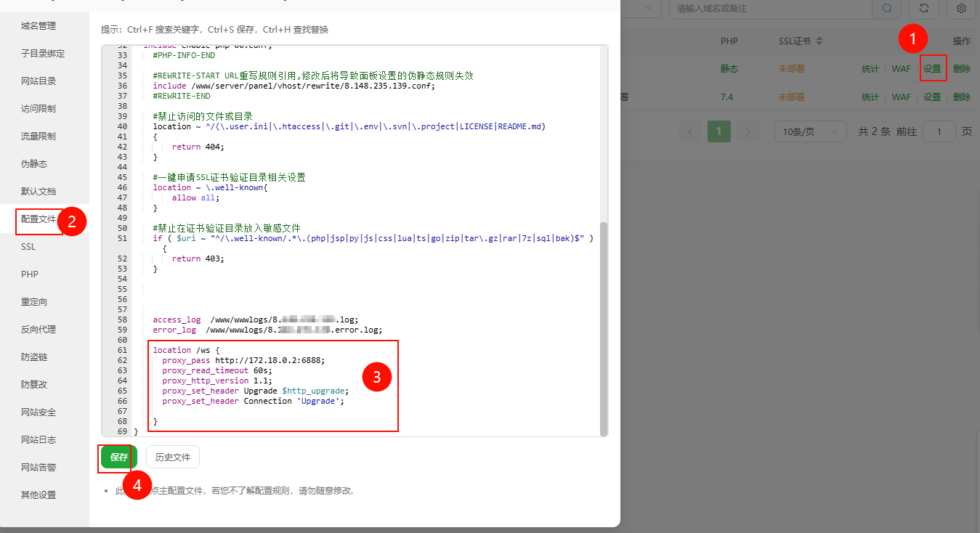Click the 'proxy_read_timeout 60s;' line
Image resolution: width=980 pixels, height=533 pixels.
pos(217,370)
